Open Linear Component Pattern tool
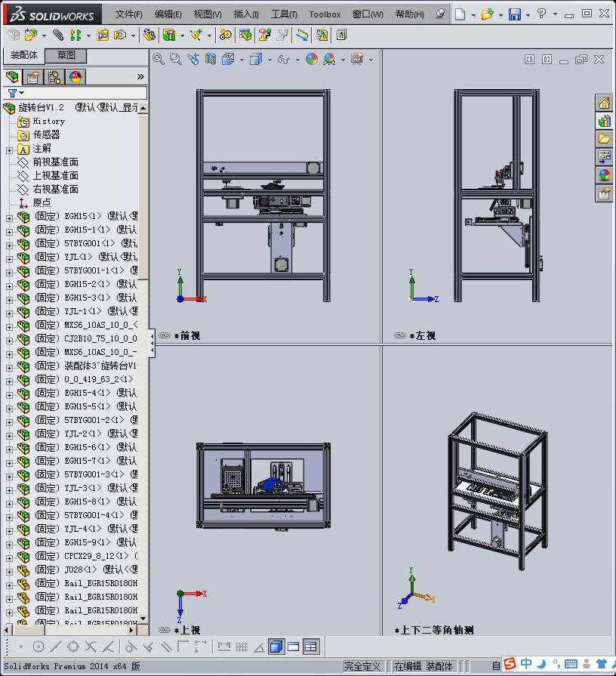 point(75,35)
